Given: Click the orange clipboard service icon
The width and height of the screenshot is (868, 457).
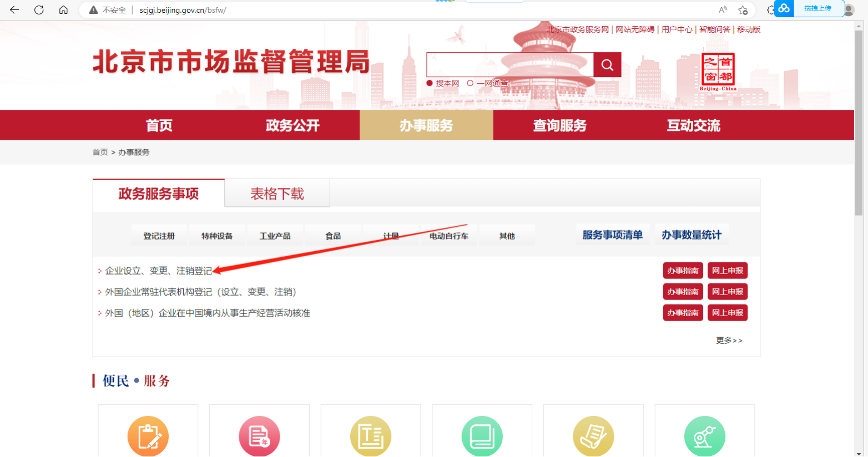Looking at the screenshot, I should 148,437.
